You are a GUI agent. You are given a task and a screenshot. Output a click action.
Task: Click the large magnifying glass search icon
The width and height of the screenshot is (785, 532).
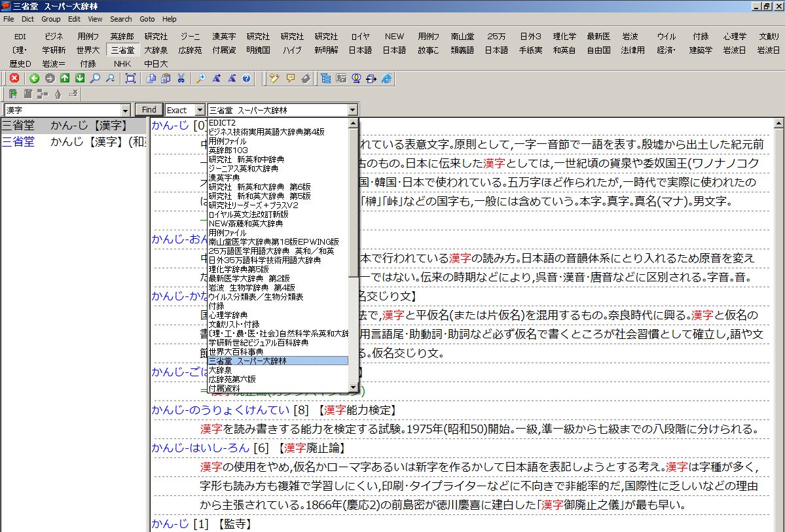95,78
